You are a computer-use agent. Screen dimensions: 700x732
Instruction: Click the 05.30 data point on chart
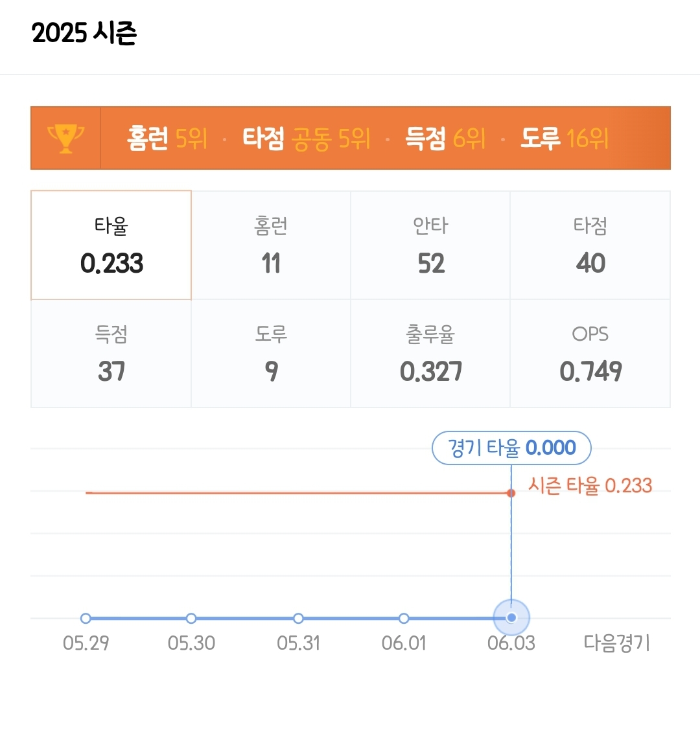pyautogui.click(x=191, y=618)
